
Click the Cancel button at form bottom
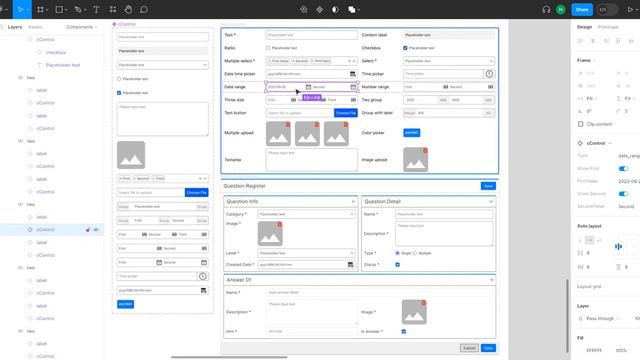(469, 348)
